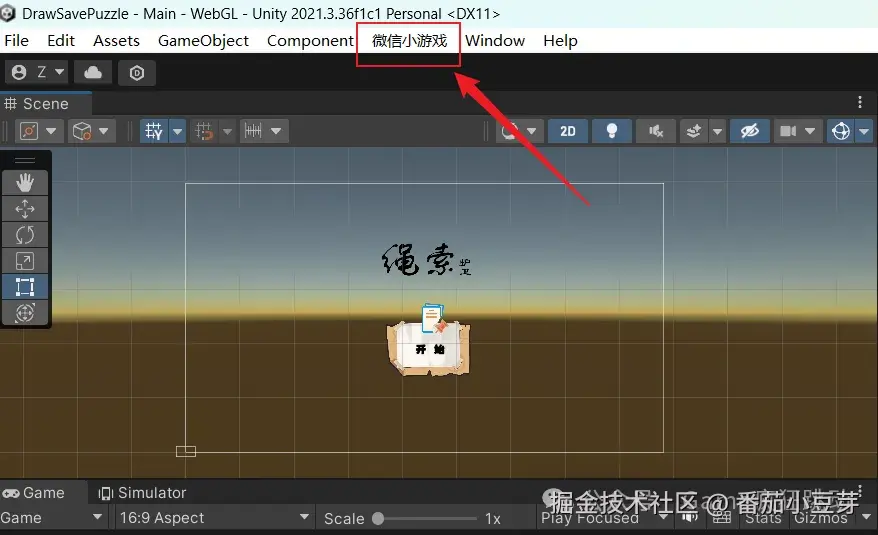
Task: Toggle the tool handle pivot position icon
Action: click(x=29, y=131)
